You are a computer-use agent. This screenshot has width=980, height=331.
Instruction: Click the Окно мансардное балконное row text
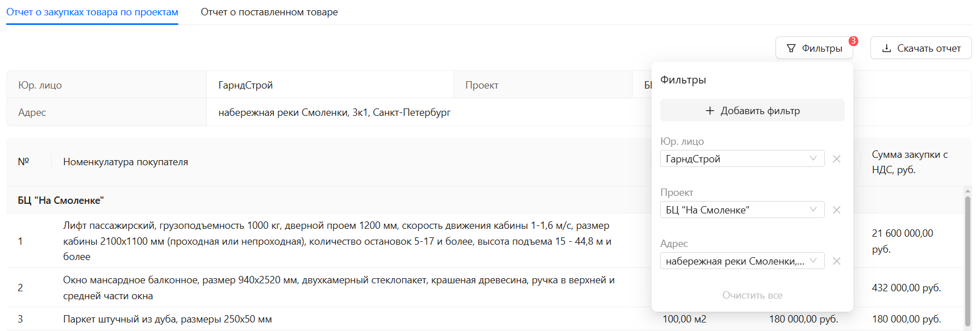point(339,288)
